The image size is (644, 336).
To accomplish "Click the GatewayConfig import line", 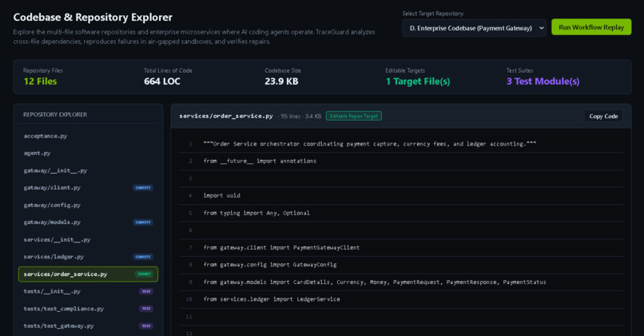I will coord(270,265).
